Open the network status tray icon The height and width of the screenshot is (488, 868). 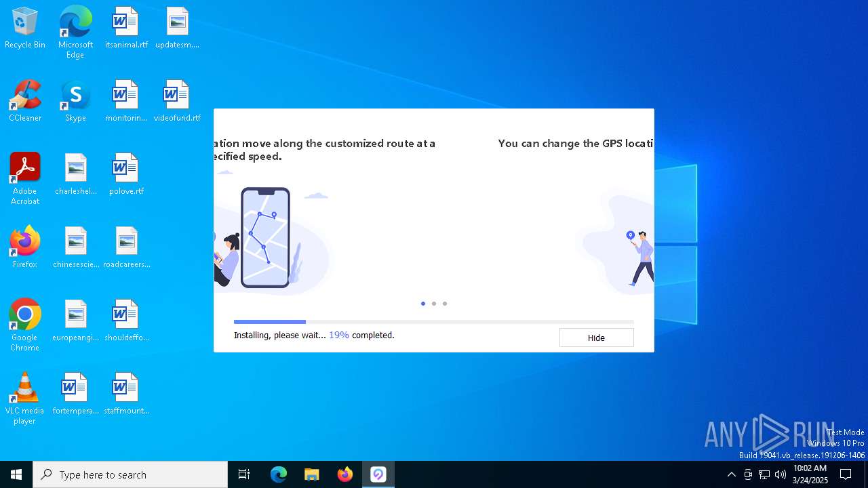coord(764,474)
